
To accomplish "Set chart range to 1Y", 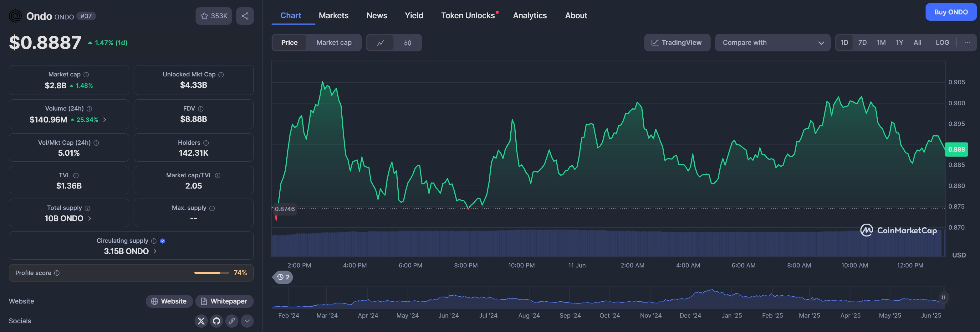I will (x=899, y=43).
